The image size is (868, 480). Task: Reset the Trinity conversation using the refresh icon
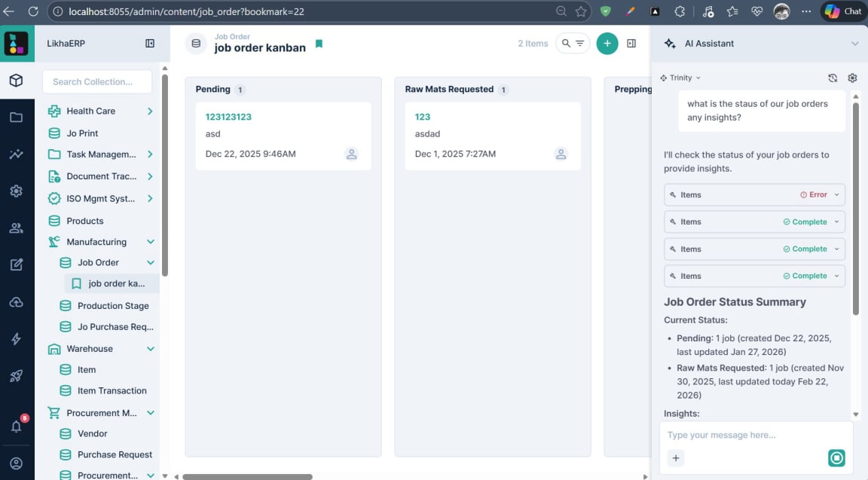(x=832, y=78)
